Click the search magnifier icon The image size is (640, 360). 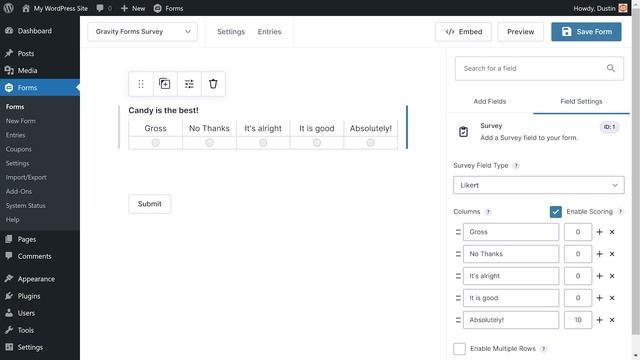[x=611, y=68]
